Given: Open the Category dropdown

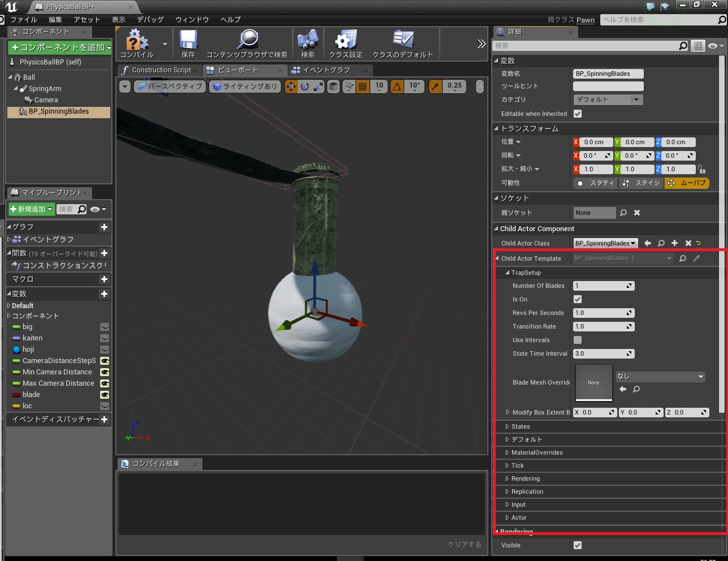Looking at the screenshot, I should (608, 100).
